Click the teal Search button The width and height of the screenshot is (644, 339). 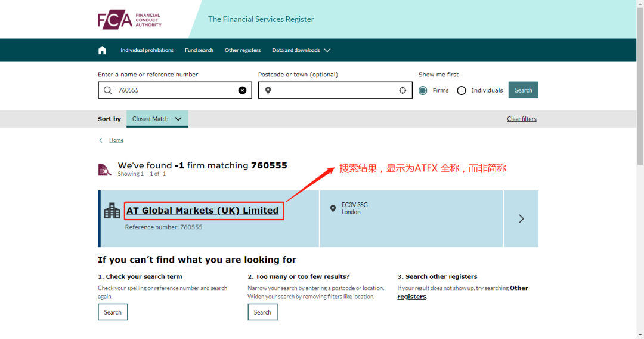pyautogui.click(x=524, y=90)
